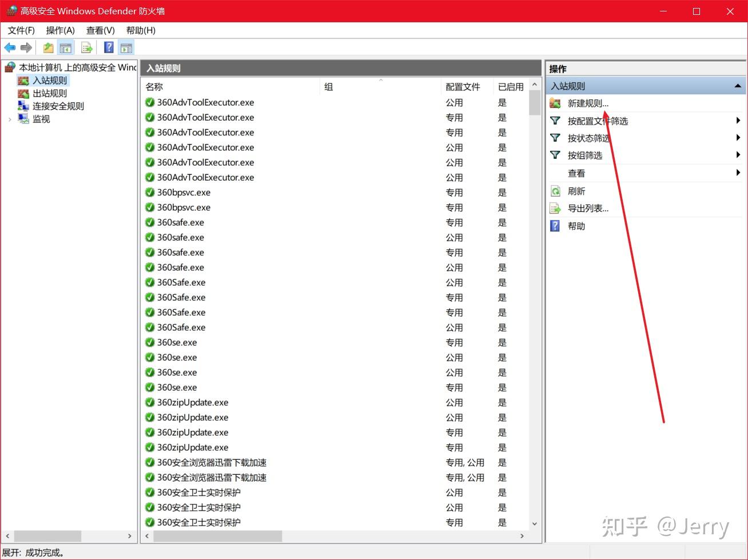Go back with the blue left arrow
The height and width of the screenshot is (560, 748).
[10, 48]
